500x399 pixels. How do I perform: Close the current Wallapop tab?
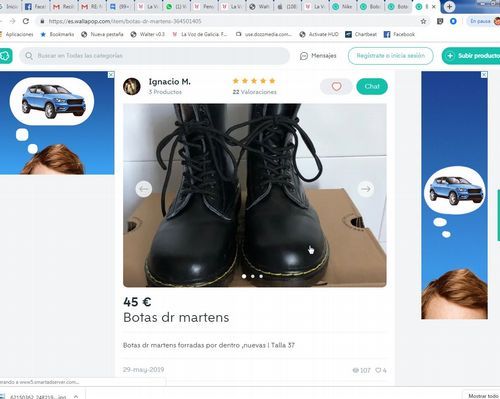click(433, 6)
